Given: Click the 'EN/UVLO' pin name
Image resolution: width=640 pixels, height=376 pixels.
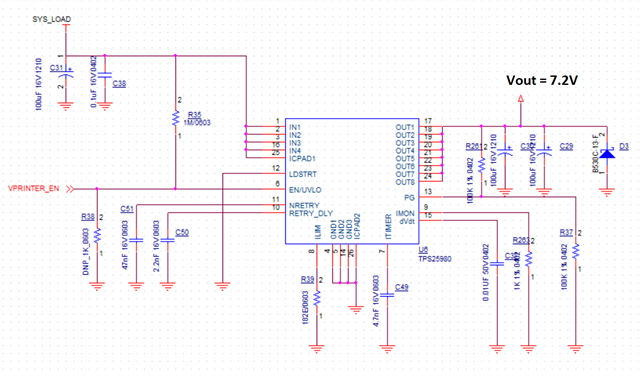Looking at the screenshot, I should pos(305,190).
